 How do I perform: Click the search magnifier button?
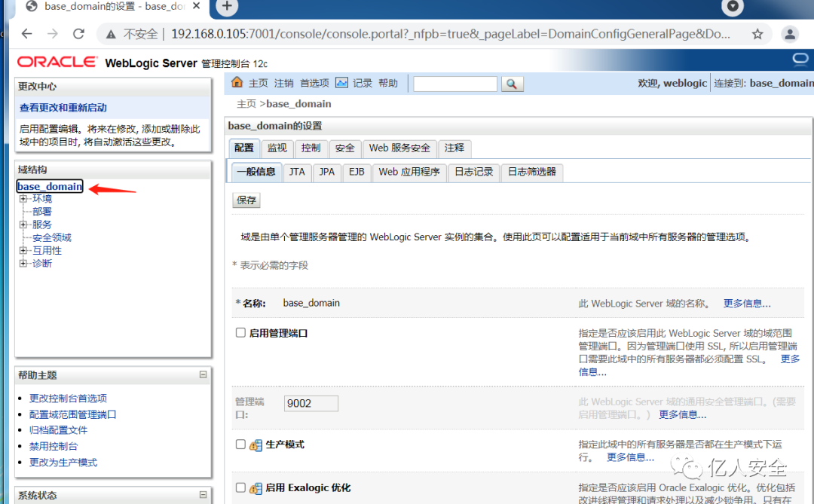512,84
